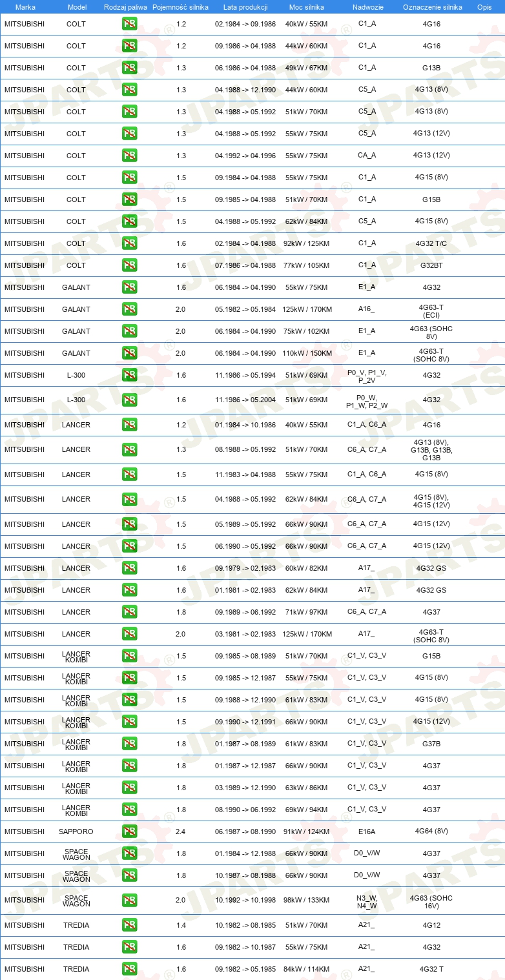The image size is (505, 980).
Task: Click the fuel icon in the Tredia 1.4 row
Action: pyautogui.click(x=129, y=925)
